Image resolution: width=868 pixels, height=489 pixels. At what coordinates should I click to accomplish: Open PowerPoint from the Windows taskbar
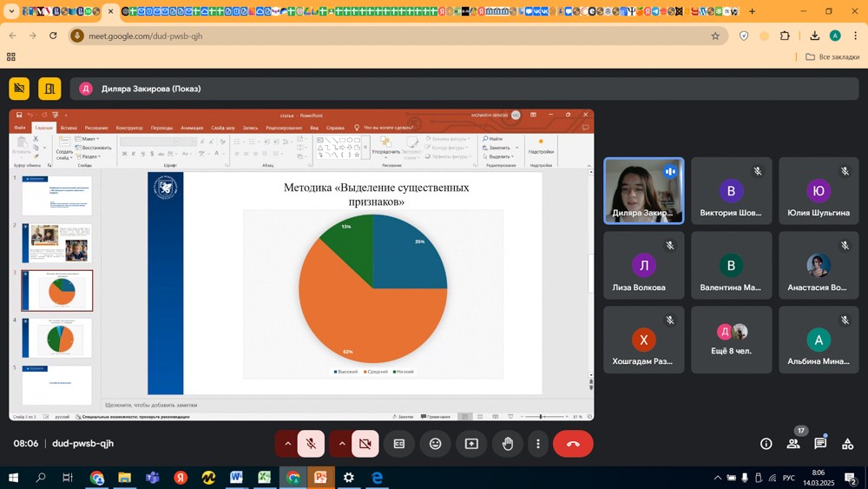coord(320,478)
